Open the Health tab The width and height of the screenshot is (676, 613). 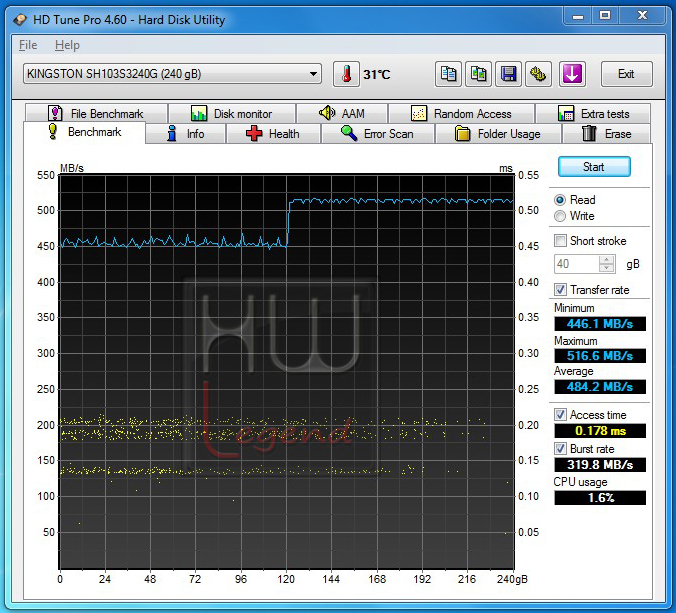(x=273, y=134)
